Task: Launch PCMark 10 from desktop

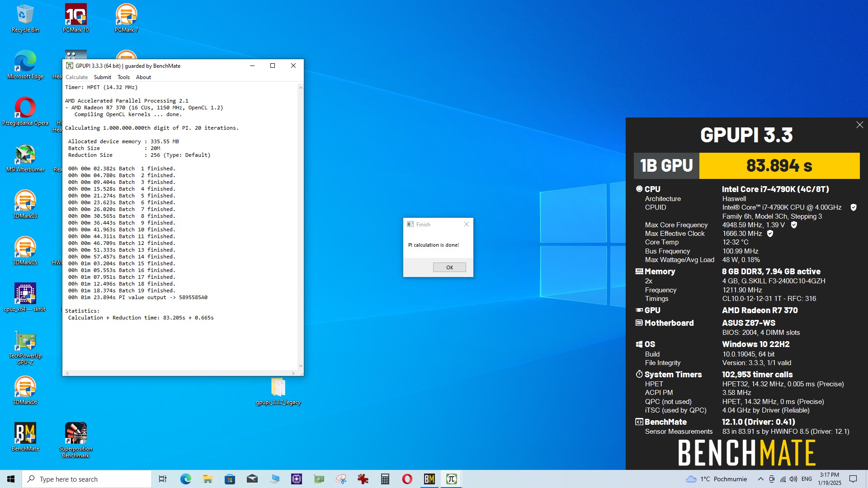Action: click(75, 19)
